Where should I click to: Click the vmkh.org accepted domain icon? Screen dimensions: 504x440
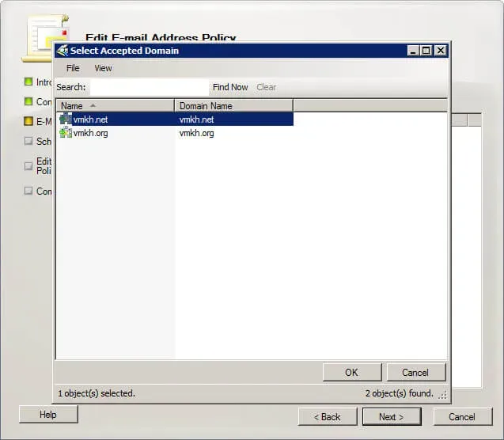pos(66,132)
